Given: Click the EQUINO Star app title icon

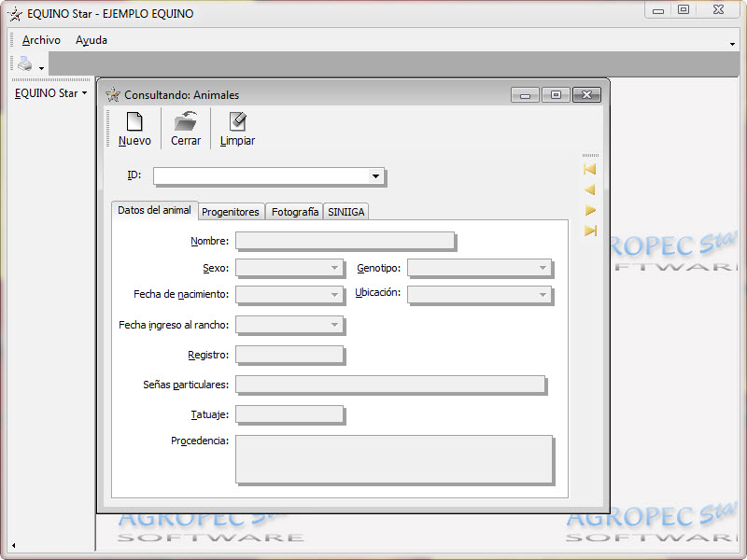Looking at the screenshot, I should (15, 14).
